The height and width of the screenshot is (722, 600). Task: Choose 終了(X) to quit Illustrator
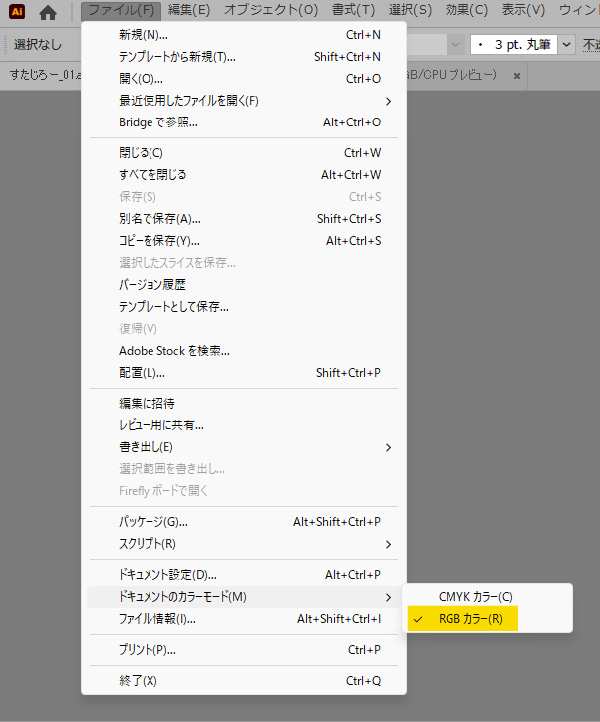[x=244, y=681]
